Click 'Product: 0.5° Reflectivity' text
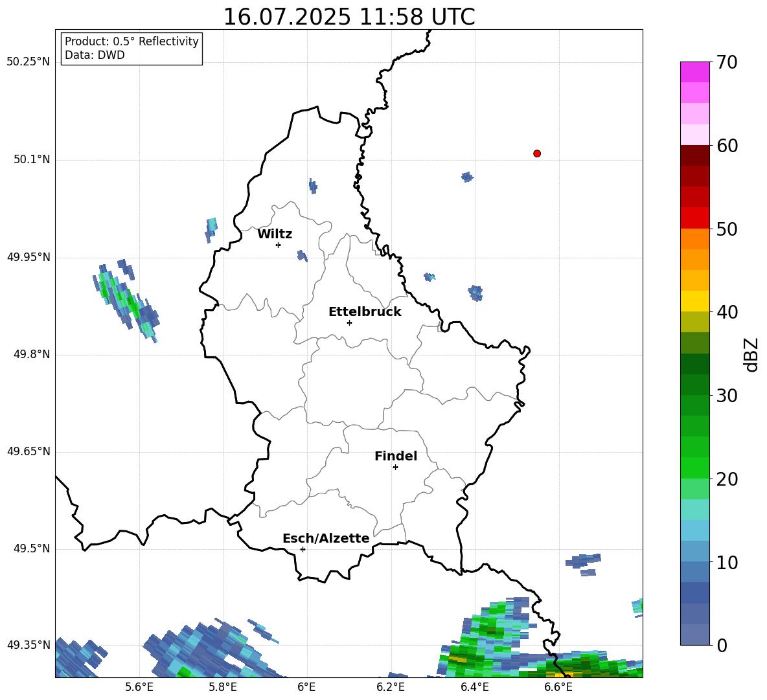Screen dimensions: 767x700 click(x=132, y=41)
